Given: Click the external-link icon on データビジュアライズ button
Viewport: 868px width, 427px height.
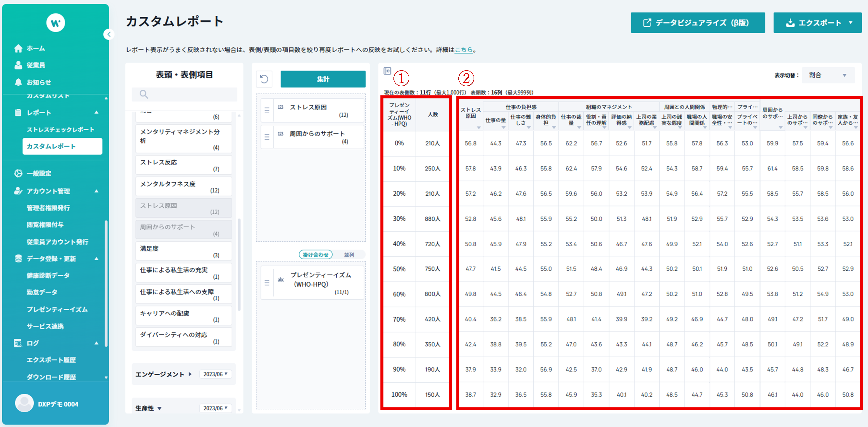Looking at the screenshot, I should pyautogui.click(x=647, y=23).
